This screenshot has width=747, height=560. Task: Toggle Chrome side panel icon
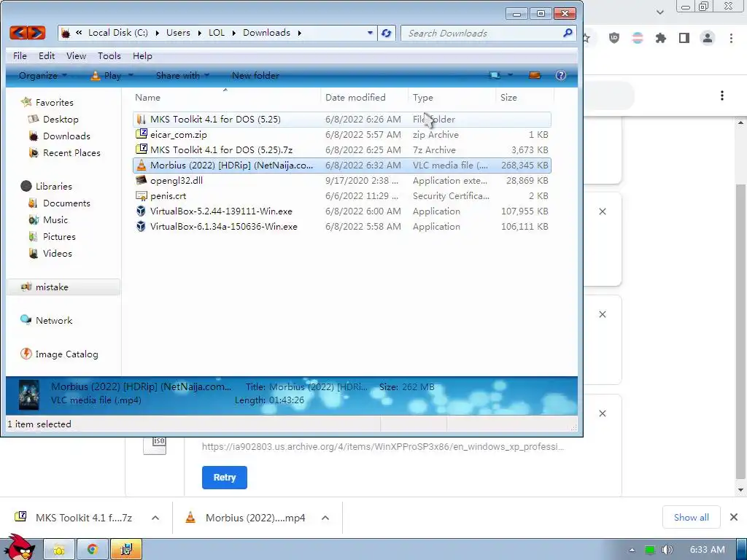tap(684, 38)
